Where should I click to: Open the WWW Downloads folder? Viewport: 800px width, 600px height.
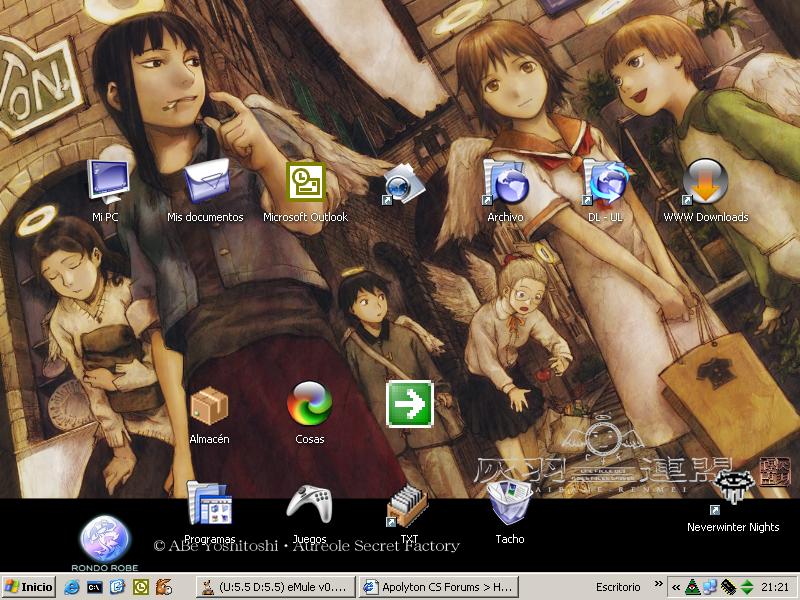click(x=705, y=182)
